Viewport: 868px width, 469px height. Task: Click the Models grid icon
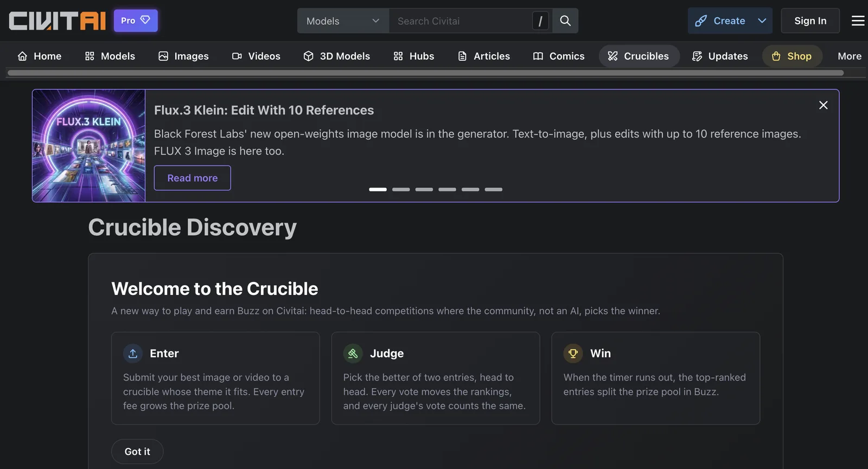click(90, 56)
